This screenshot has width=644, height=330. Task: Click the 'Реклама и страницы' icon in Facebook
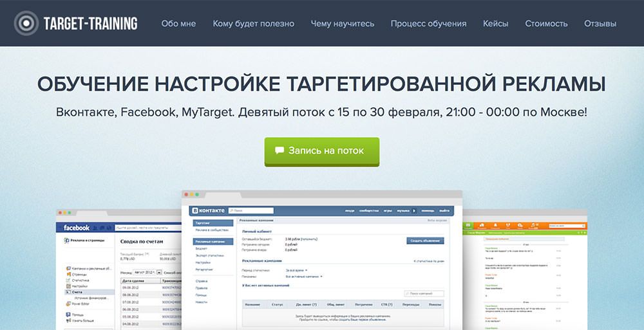pyautogui.click(x=66, y=241)
